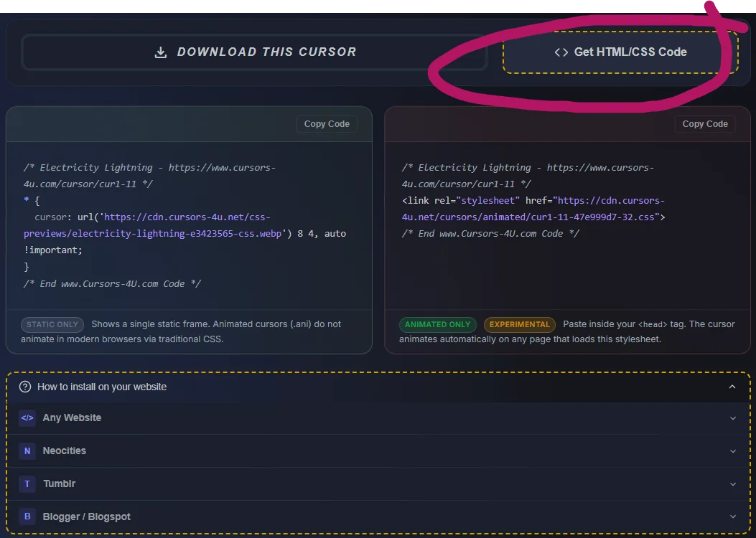This screenshot has width=756, height=538.
Task: Click the Any Website code icon
Action: [x=27, y=417]
